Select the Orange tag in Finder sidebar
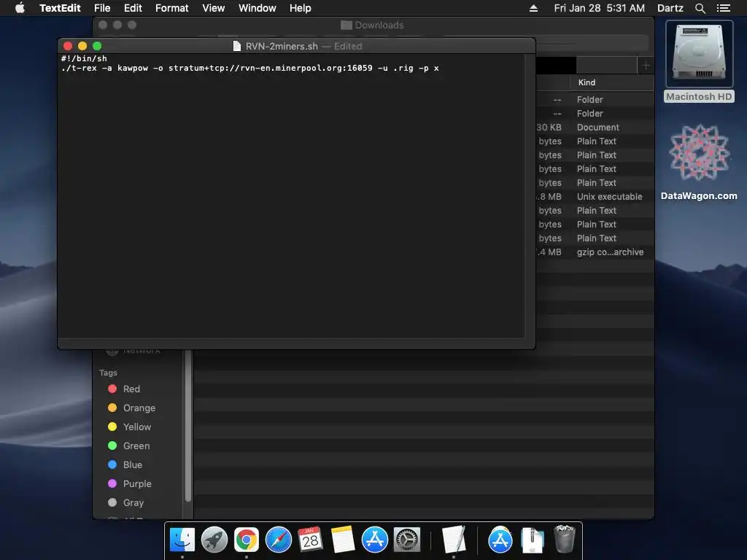This screenshot has width=747, height=560. 131,408
